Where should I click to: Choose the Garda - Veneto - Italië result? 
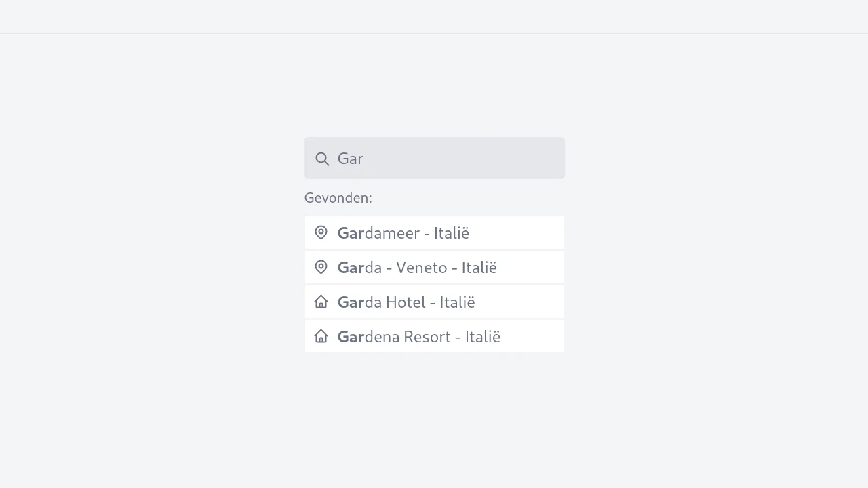(x=434, y=268)
